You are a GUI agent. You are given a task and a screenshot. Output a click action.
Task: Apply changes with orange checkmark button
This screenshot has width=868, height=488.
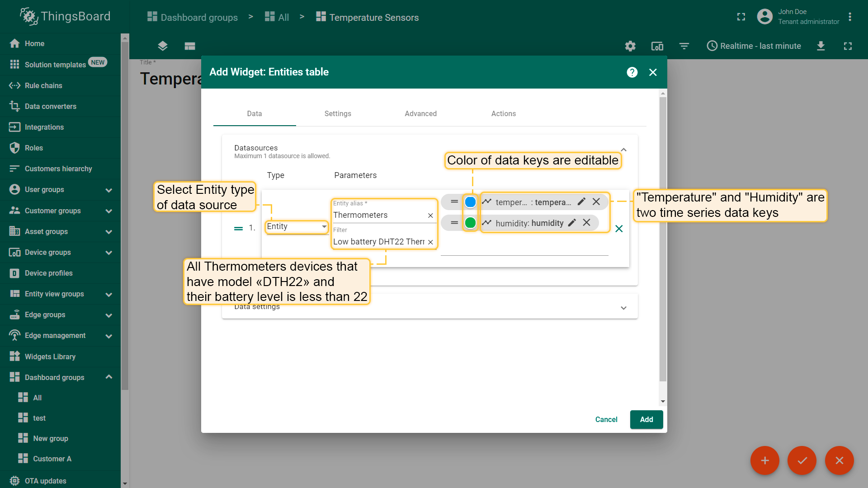[x=802, y=460]
